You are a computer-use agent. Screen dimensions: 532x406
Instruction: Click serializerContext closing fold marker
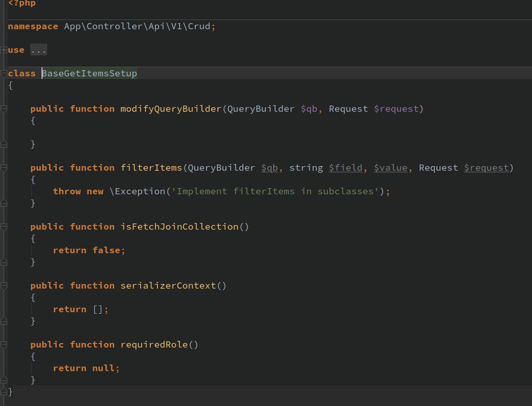click(x=4, y=321)
